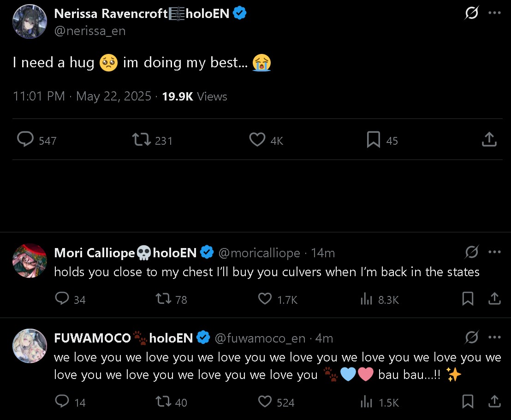This screenshot has height=420, width=511.
Task: Open Nerissa Ravencroft's profile avatar
Action: coord(30,22)
